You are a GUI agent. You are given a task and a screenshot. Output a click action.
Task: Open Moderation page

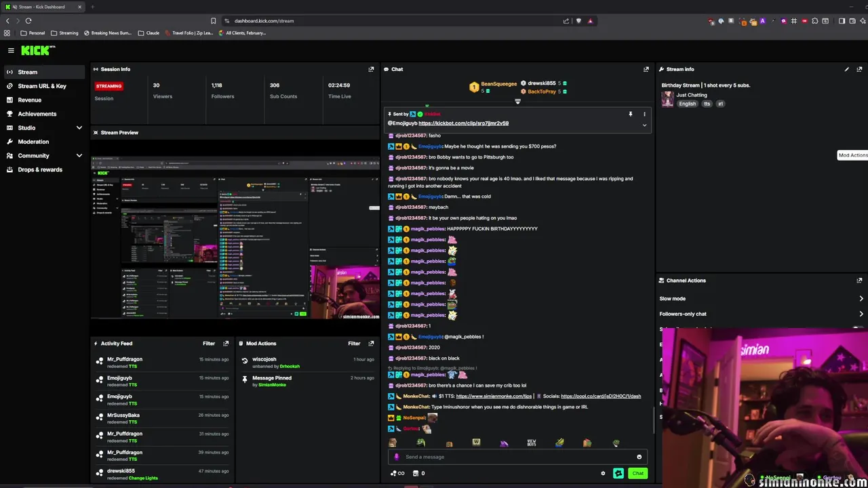33,142
